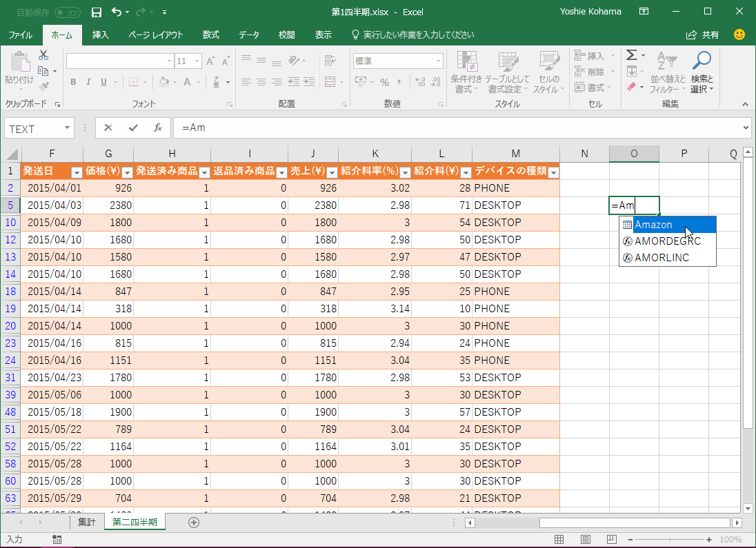Switch to Page Layout view in status bar
756x548 pixels.
(585, 540)
